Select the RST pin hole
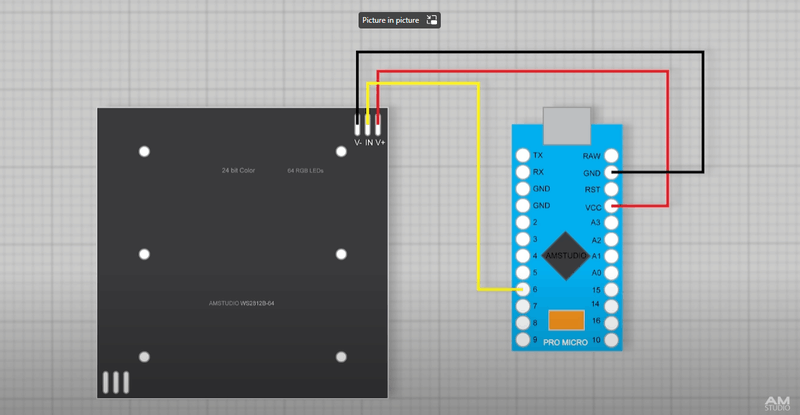This screenshot has height=415, width=800. click(x=611, y=189)
